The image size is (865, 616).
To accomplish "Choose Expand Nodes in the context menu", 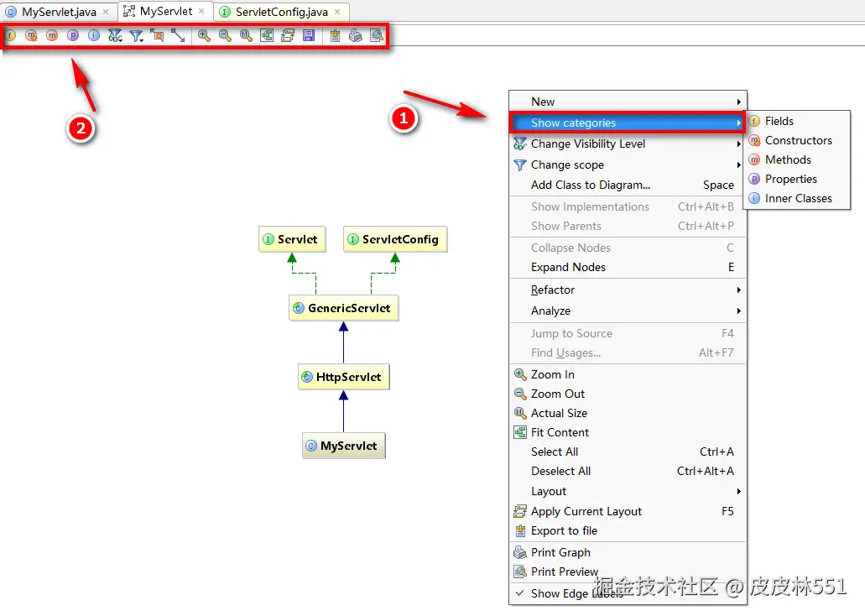I will [x=628, y=267].
